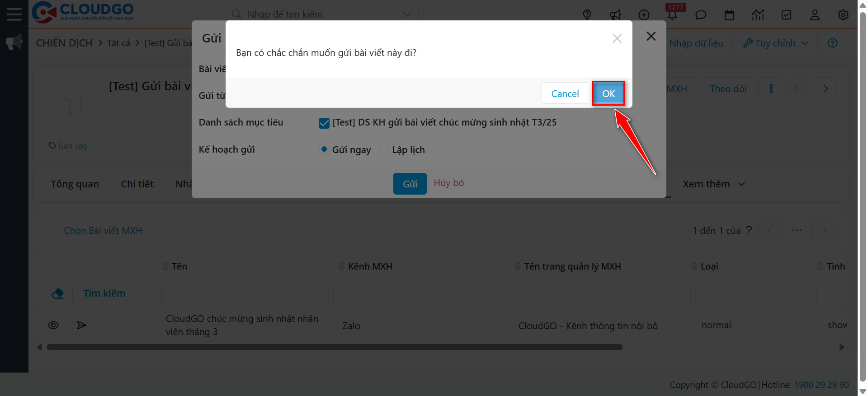Click the page vertical scrollbar
Screen dimensions: 868x396
(x=863, y=198)
